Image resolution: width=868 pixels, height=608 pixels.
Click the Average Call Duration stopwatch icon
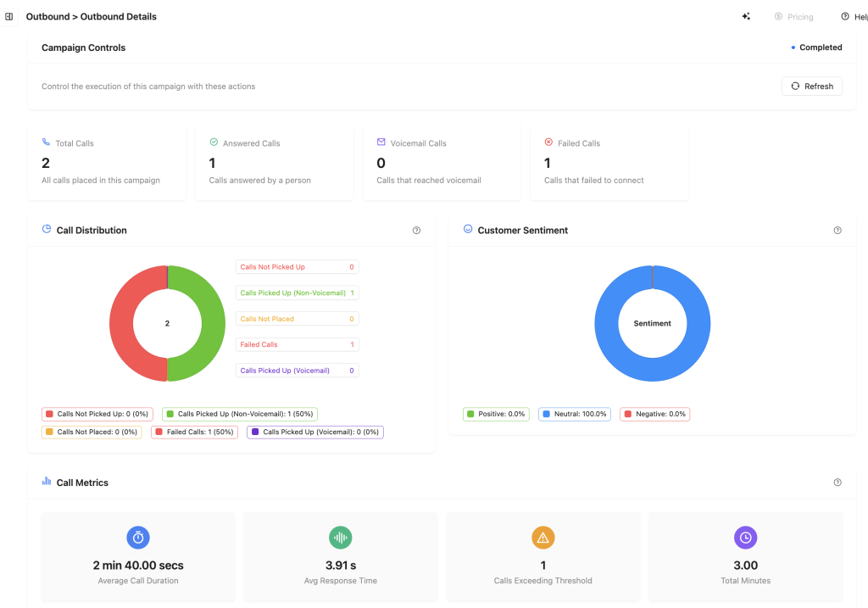point(138,538)
